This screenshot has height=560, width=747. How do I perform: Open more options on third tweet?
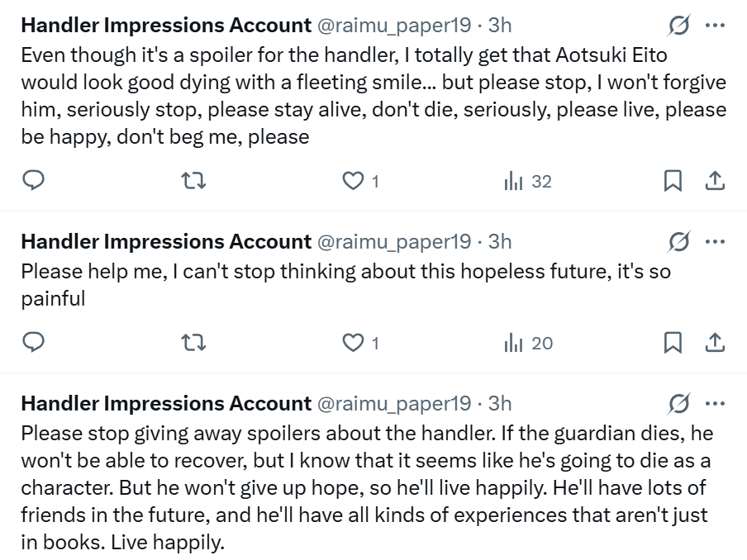[714, 403]
